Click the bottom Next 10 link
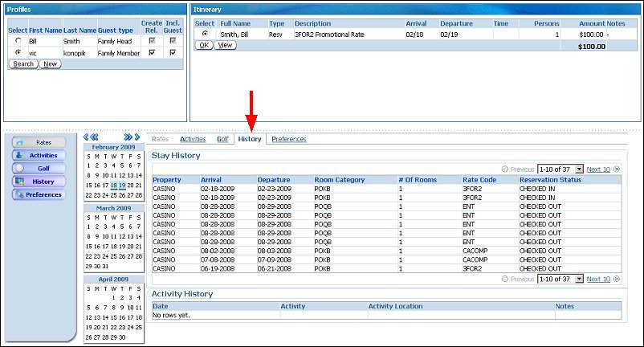 pos(598,279)
